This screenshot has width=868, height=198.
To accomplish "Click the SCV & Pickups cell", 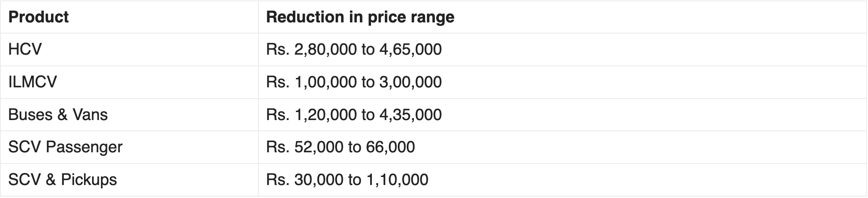I will point(62,180).
